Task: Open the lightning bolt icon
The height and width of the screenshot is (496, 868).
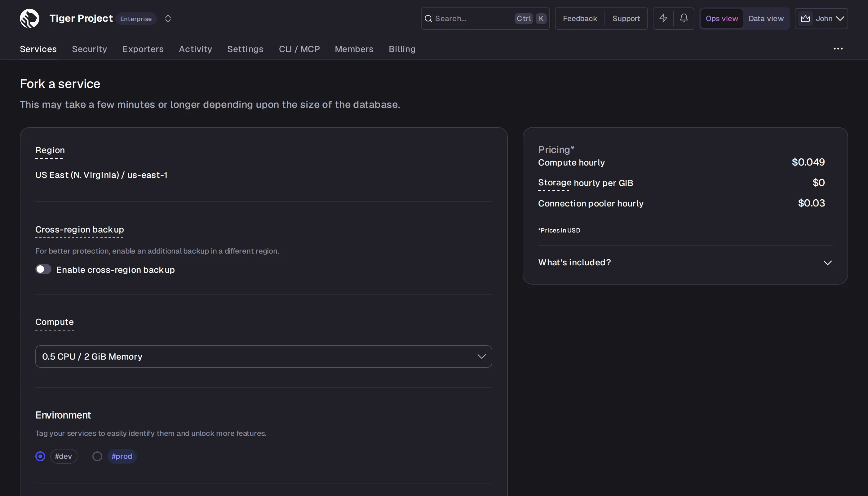Action: click(x=663, y=18)
